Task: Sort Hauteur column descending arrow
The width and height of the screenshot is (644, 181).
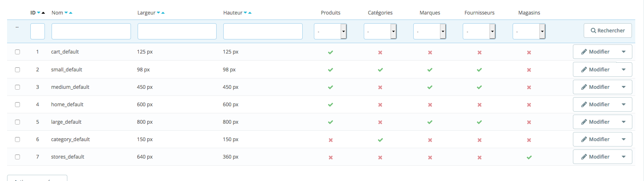Action: point(245,13)
